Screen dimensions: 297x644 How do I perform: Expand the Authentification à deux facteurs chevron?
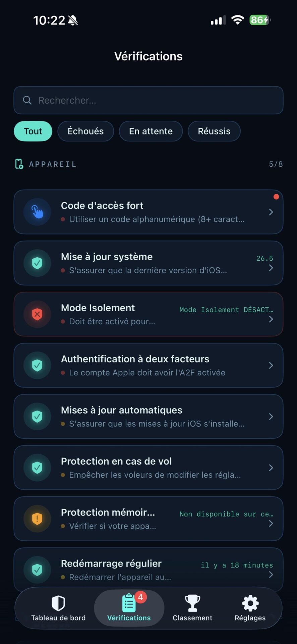[271, 365]
